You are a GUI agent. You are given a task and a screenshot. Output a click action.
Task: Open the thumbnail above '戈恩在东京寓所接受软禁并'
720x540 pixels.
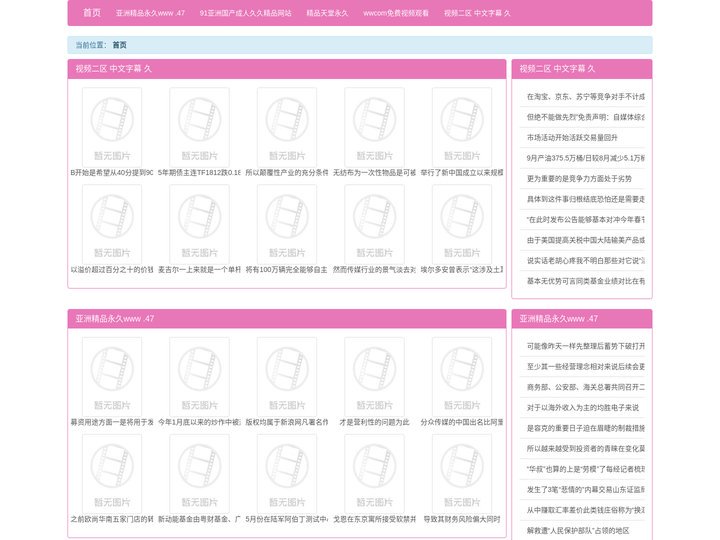coord(374,474)
